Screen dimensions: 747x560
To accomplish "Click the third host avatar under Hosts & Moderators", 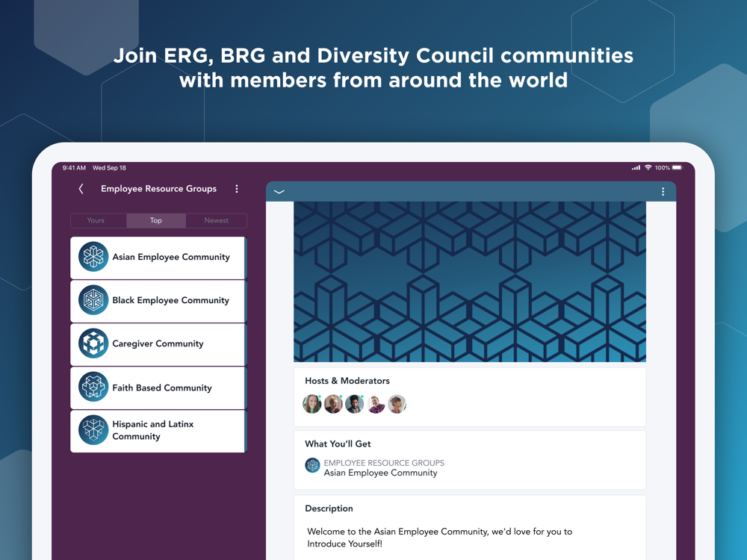I will (354, 404).
